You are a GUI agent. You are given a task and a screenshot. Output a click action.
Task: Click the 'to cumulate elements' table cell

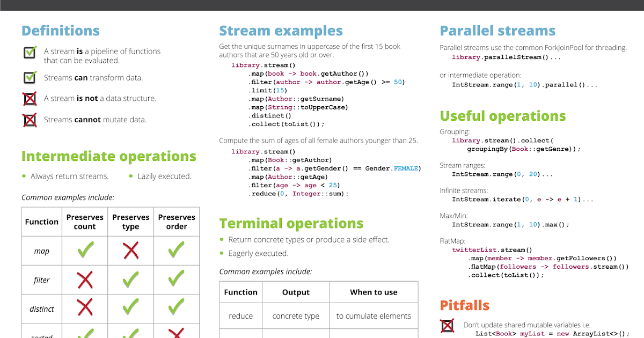(374, 316)
